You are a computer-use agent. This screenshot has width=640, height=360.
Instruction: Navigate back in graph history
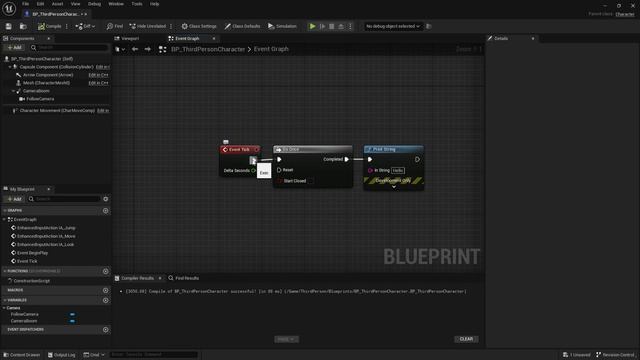pos(135,49)
